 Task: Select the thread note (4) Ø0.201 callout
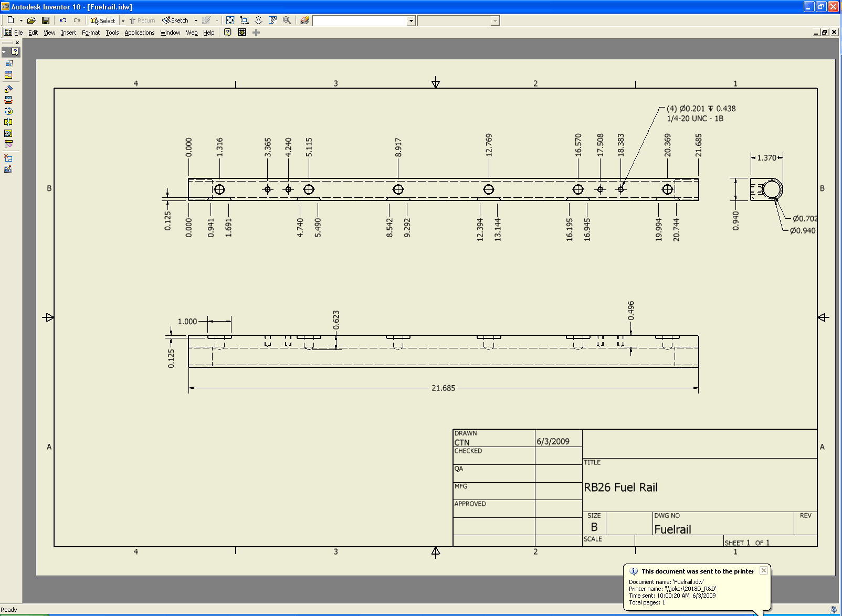[701, 113]
